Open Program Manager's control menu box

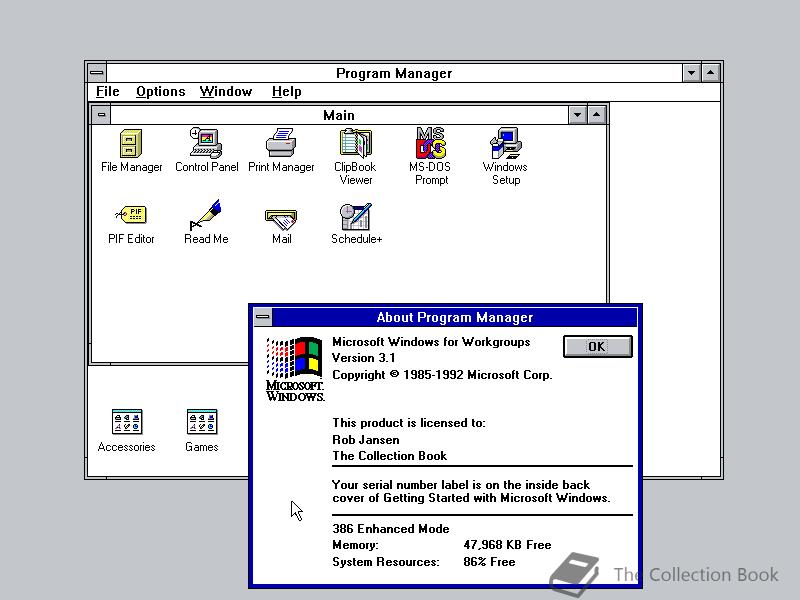(96, 72)
